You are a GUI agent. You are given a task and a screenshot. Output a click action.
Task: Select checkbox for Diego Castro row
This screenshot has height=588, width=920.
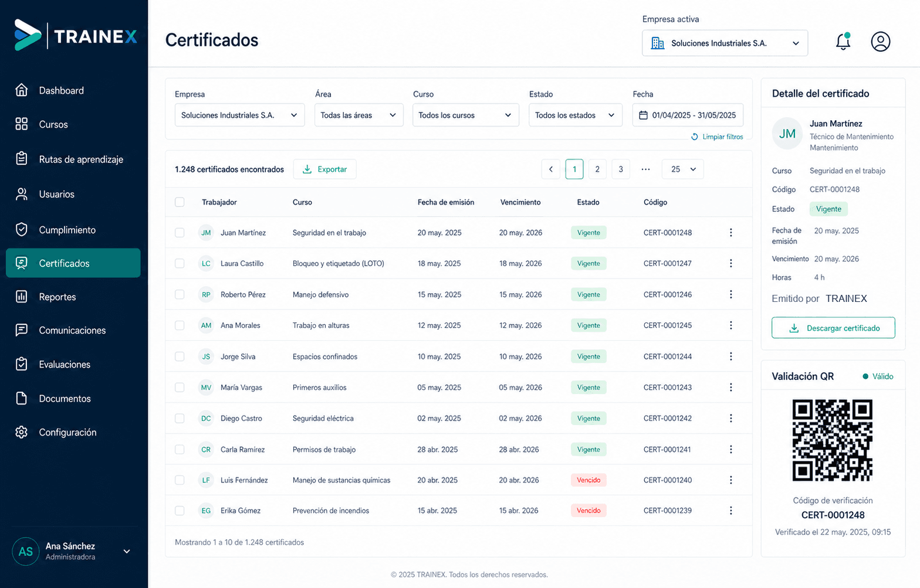coord(180,419)
